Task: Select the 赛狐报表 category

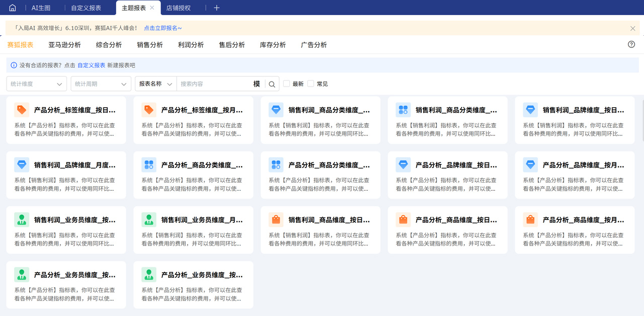Action: click(20, 45)
